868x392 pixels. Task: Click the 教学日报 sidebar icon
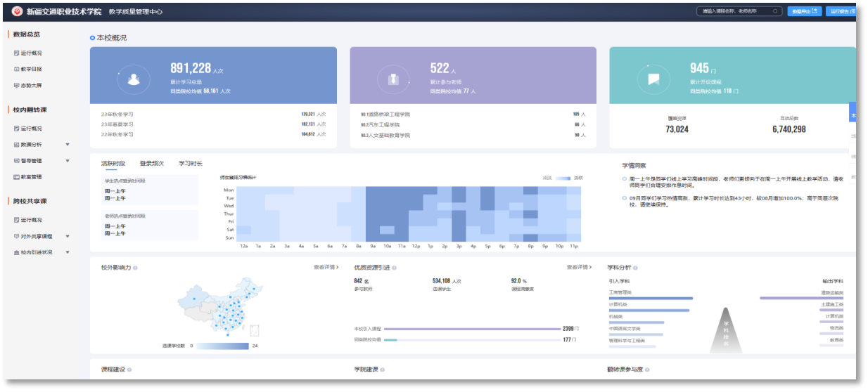[x=17, y=69]
